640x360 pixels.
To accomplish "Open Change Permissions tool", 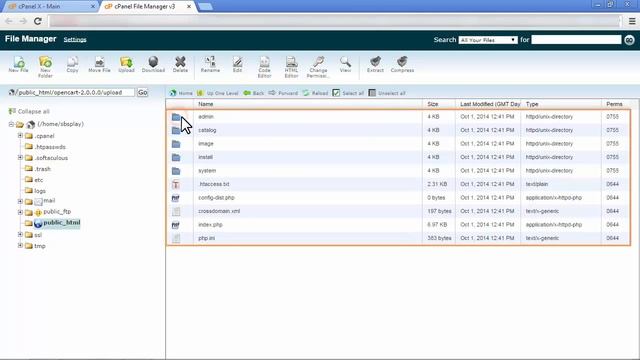I will coord(318,67).
